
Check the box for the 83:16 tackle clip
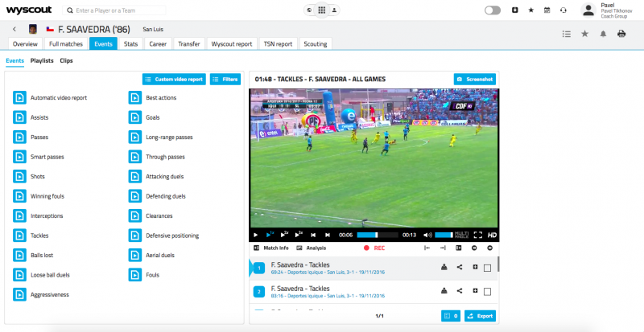488,292
